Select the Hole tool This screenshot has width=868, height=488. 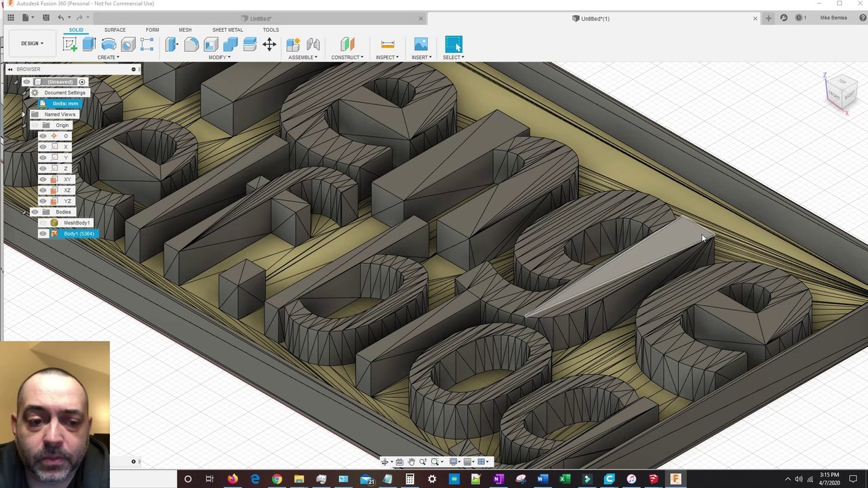127,45
